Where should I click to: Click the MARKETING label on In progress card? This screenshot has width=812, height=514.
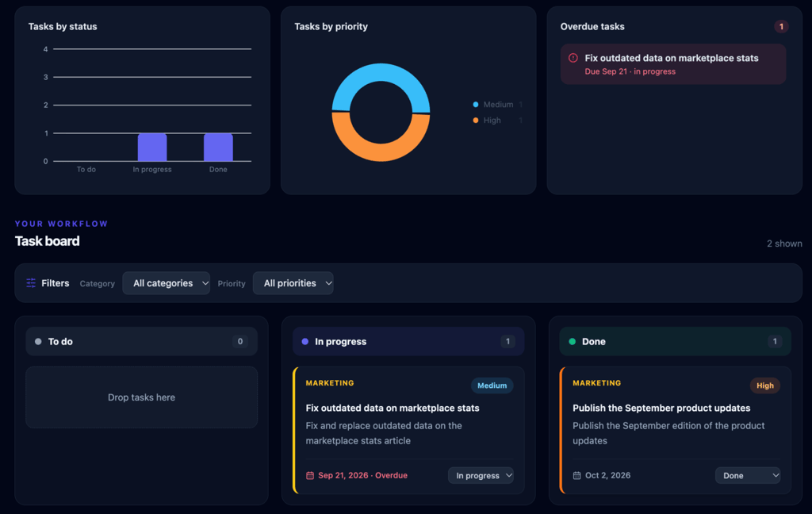point(330,383)
